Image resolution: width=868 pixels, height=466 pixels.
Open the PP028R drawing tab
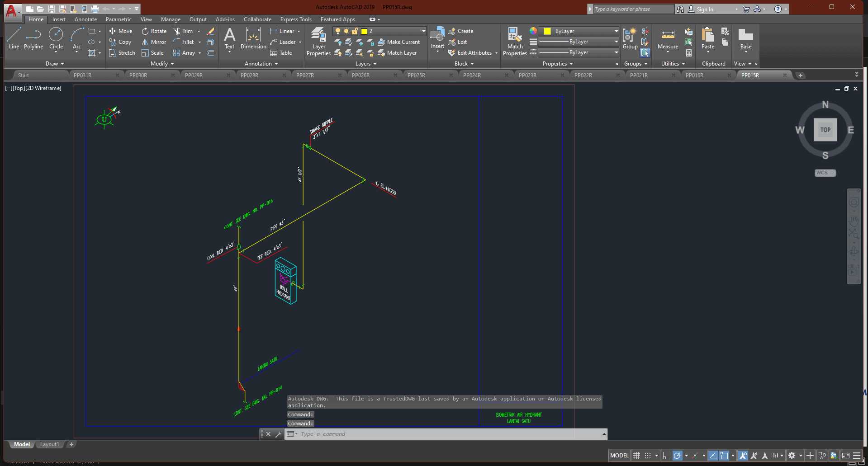pos(249,75)
